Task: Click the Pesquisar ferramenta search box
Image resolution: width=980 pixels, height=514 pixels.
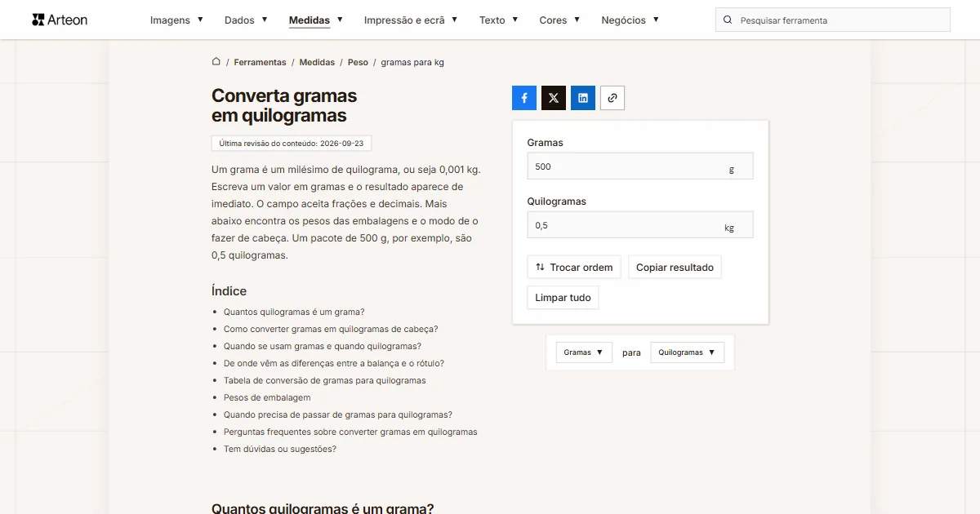Action: (833, 20)
